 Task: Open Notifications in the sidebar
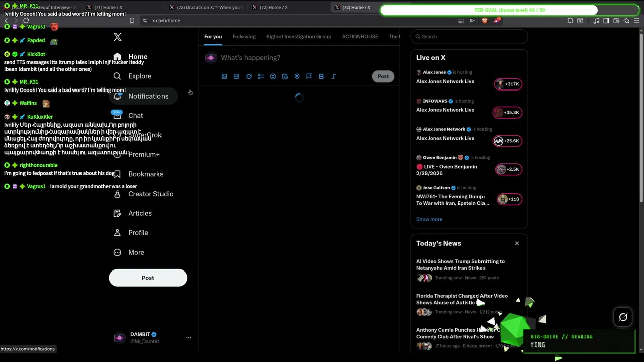(143, 96)
